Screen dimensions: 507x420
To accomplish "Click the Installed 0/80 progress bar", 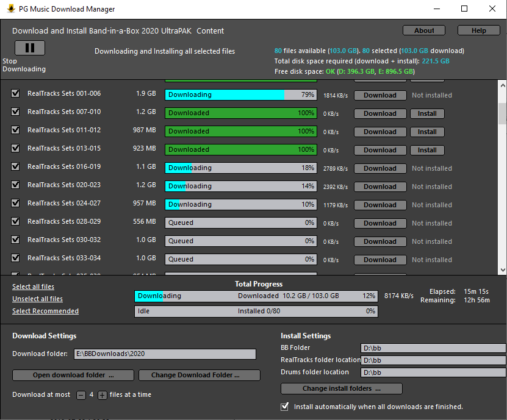I will (x=256, y=311).
